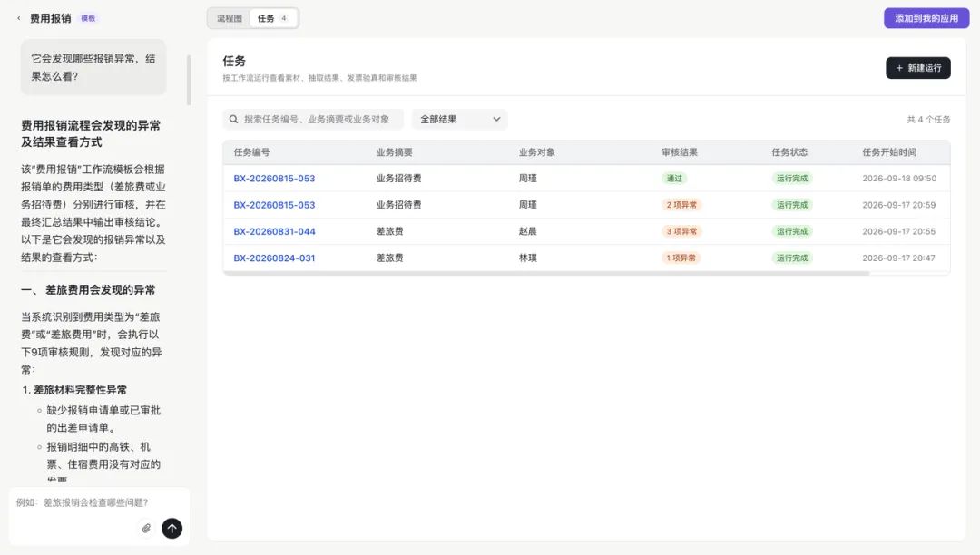980x555 pixels.
Task: Click the start time 2026-09-17 20:47
Action: 898,258
